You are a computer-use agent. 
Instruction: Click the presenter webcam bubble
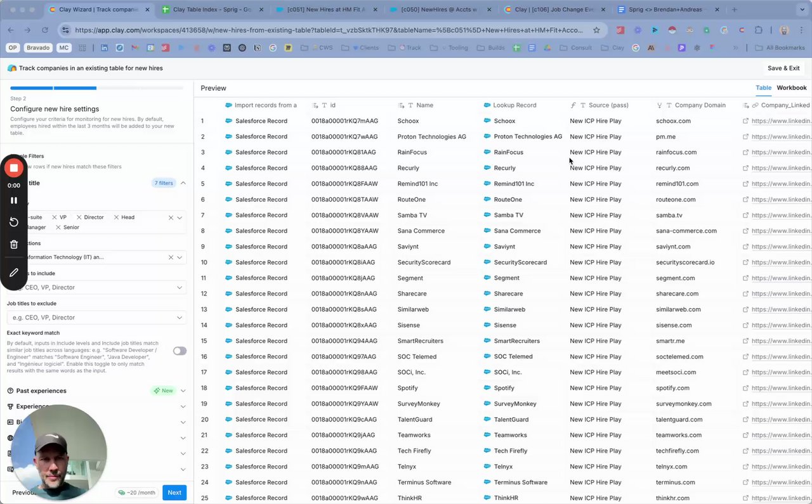59,452
